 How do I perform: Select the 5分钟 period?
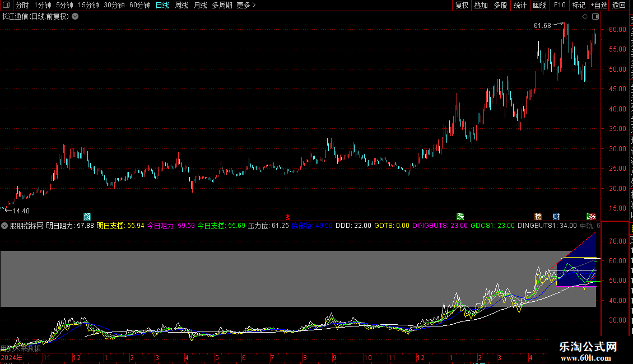point(64,5)
